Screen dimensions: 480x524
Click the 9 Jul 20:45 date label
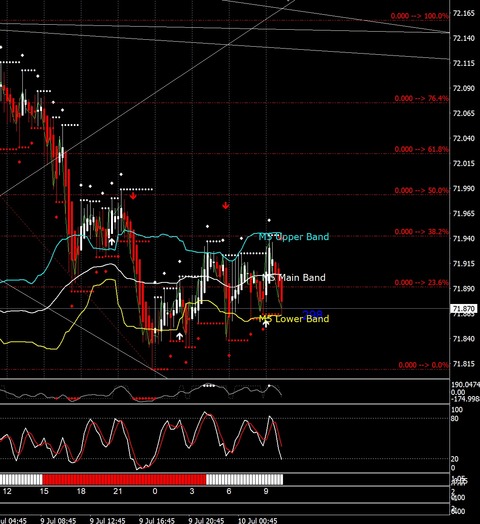point(206,521)
